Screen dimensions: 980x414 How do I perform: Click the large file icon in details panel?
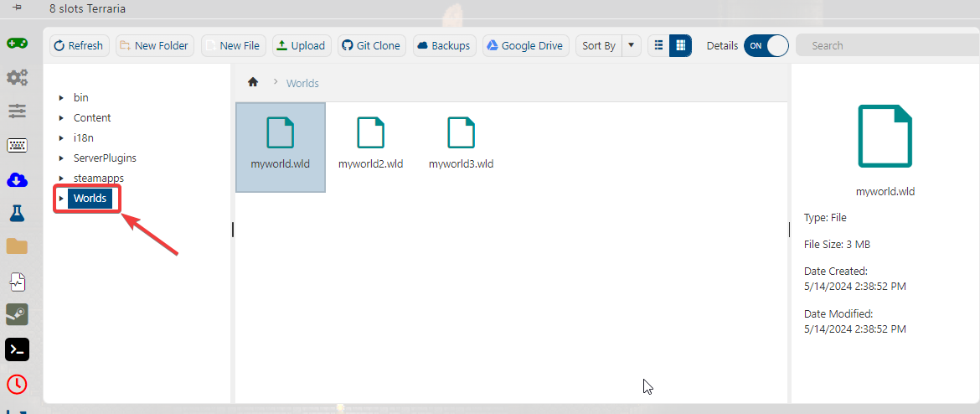click(885, 137)
